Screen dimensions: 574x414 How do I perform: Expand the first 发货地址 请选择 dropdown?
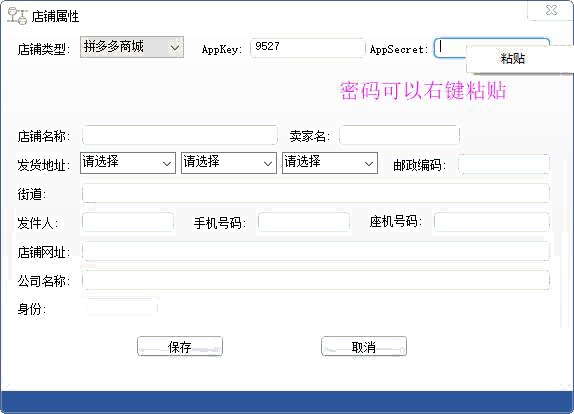128,163
